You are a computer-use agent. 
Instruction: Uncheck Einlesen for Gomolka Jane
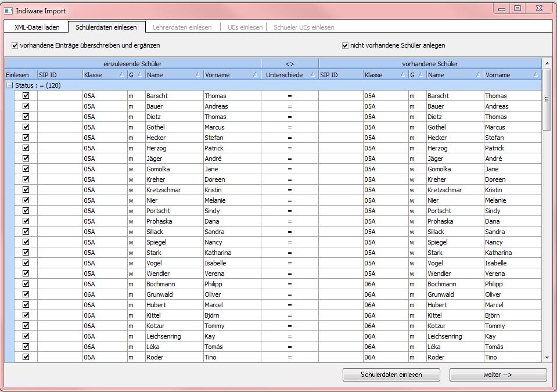click(26, 168)
